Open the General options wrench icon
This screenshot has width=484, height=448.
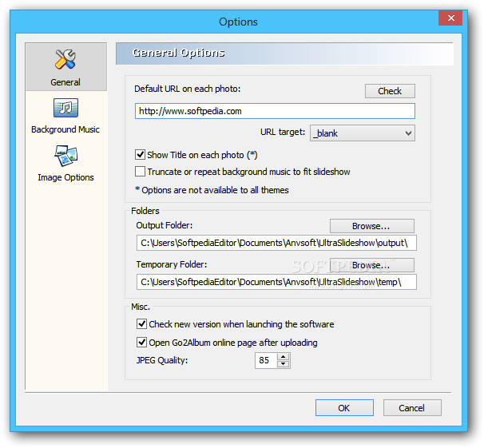point(65,59)
